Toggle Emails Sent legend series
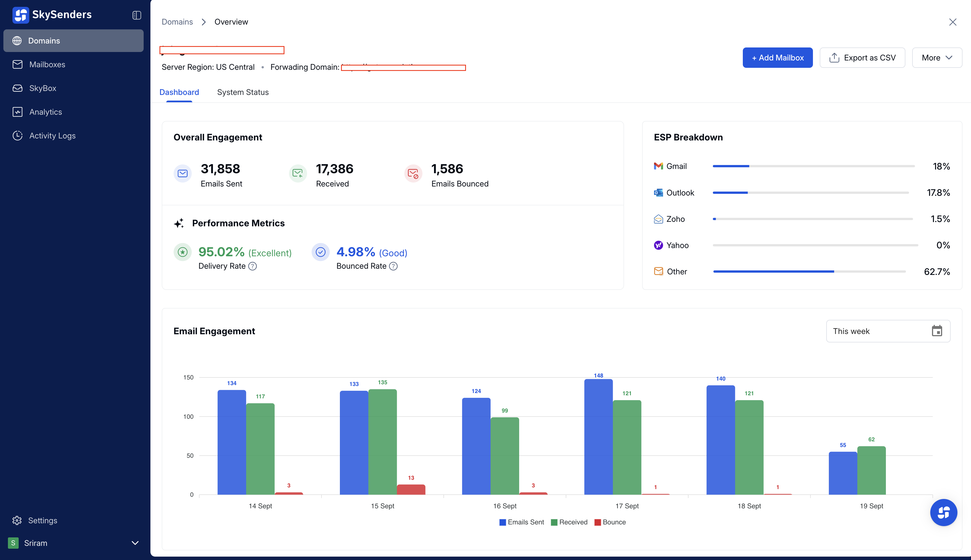Image resolution: width=971 pixels, height=560 pixels. click(x=521, y=522)
